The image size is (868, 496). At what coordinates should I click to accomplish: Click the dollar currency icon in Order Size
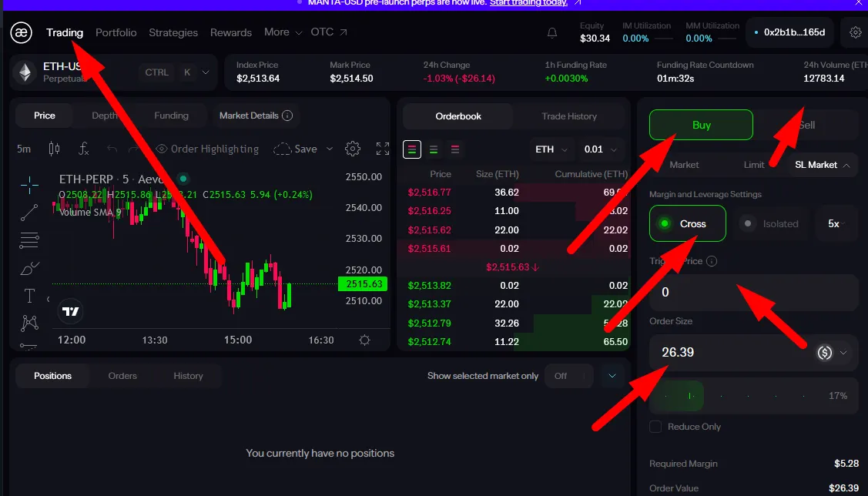click(825, 353)
